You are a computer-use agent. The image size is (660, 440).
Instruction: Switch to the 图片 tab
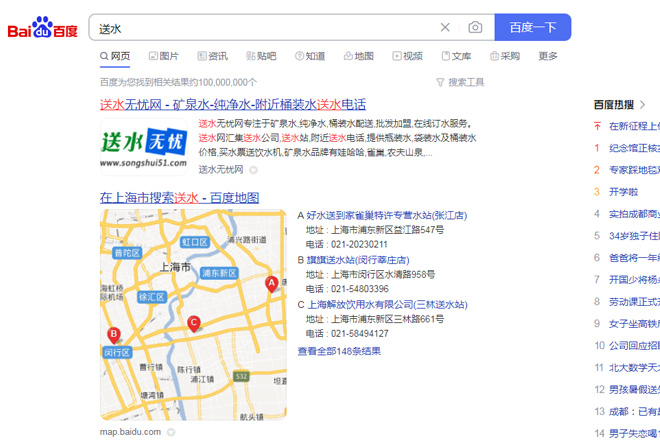pyautogui.click(x=164, y=56)
